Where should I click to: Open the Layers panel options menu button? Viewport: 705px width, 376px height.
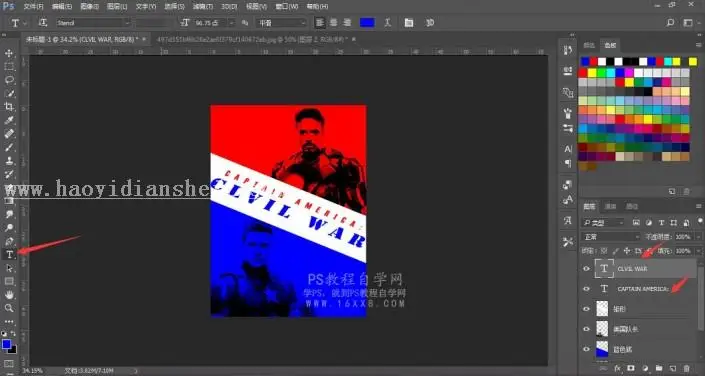[x=699, y=206]
